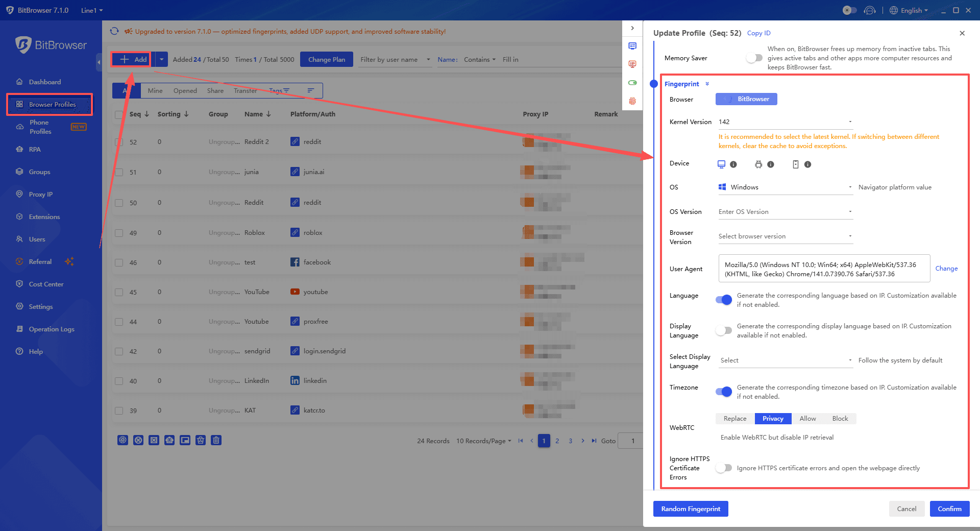980x531 pixels.
Task: Click the fingerprint icon in the right sidebar
Action: pyautogui.click(x=632, y=101)
